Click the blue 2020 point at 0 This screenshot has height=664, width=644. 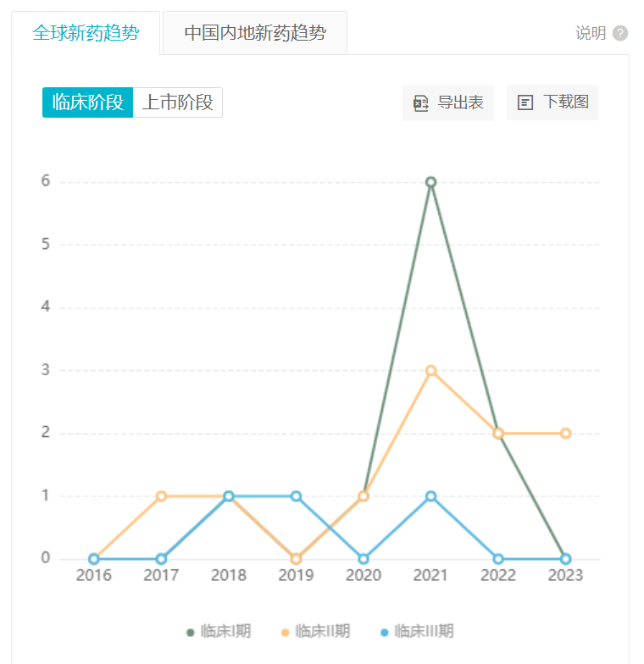pyautogui.click(x=364, y=559)
